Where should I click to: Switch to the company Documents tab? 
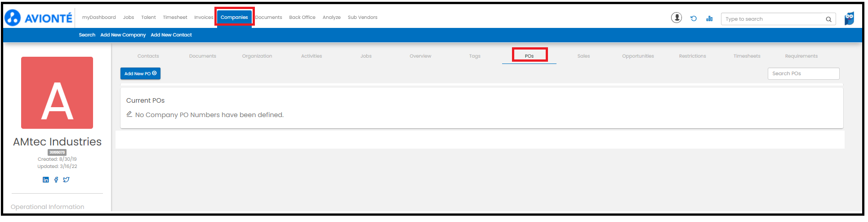(203, 56)
